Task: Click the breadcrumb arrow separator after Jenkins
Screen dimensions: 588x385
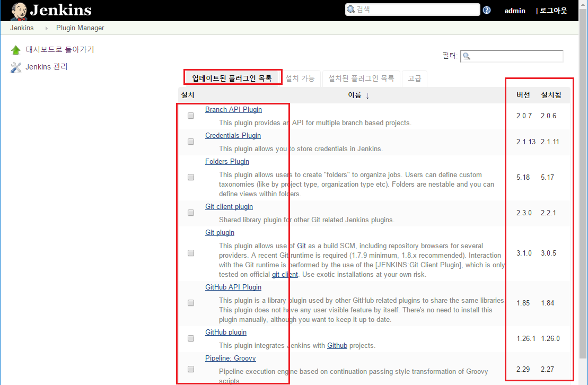Action: click(47, 28)
